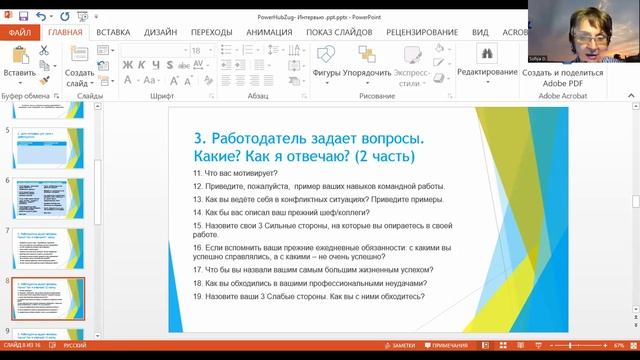Viewport: 640px width, 360px height.
Task: Open the ПОКАЗ СЛАЙДОВ tab
Action: (339, 32)
